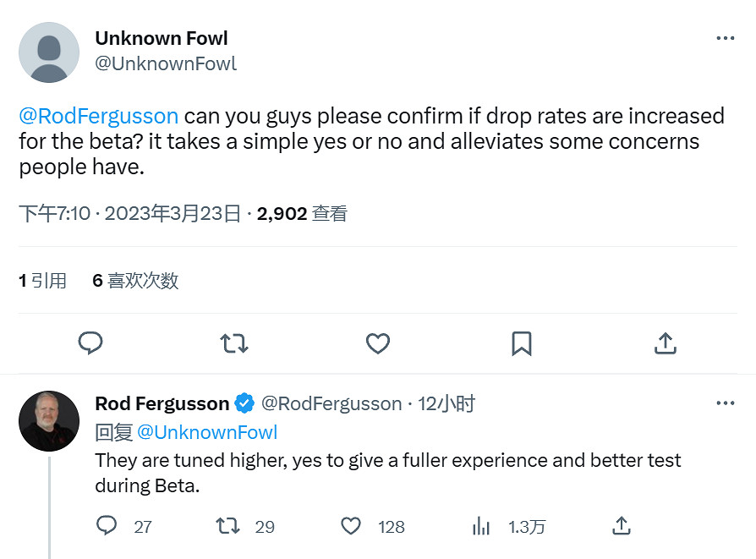The width and height of the screenshot is (756, 559).
Task: View analytics for Rod Fergusson's reply
Action: (x=481, y=526)
